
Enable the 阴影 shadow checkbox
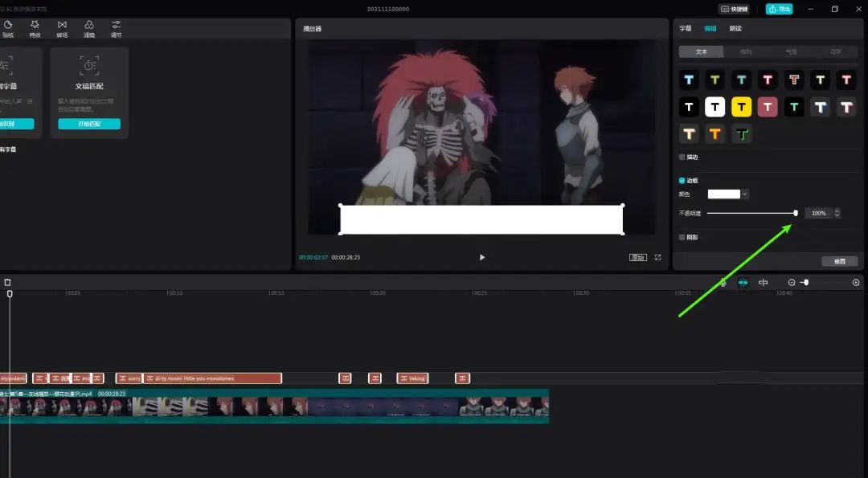click(682, 237)
